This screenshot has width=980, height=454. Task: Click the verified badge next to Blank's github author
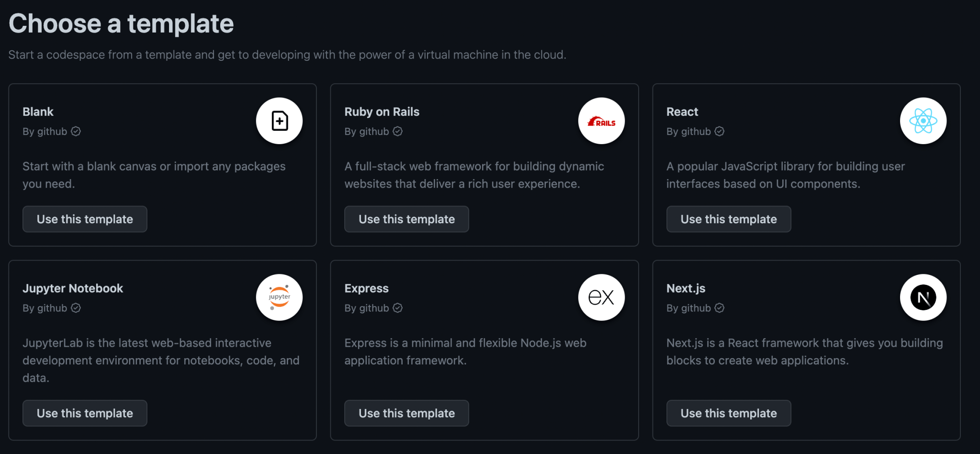(76, 131)
